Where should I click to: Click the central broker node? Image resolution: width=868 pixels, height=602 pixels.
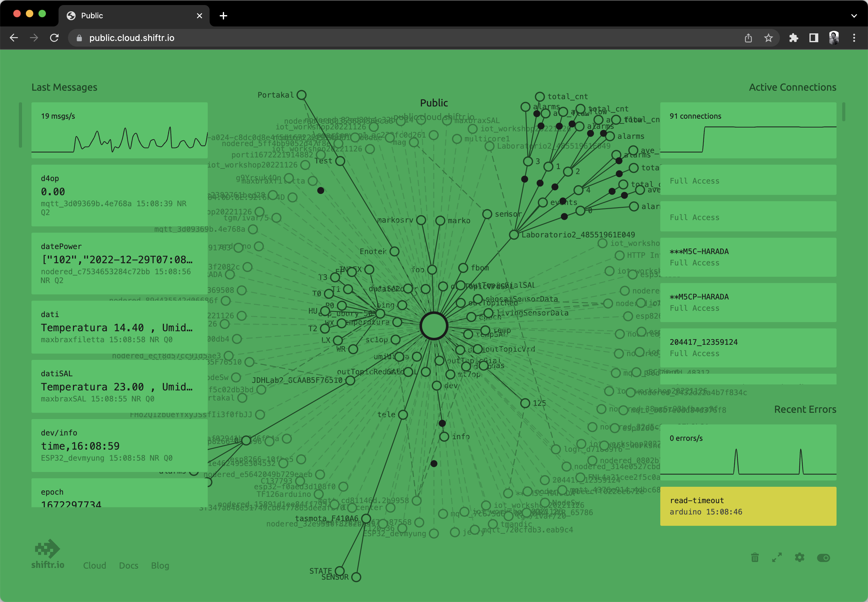434,326
